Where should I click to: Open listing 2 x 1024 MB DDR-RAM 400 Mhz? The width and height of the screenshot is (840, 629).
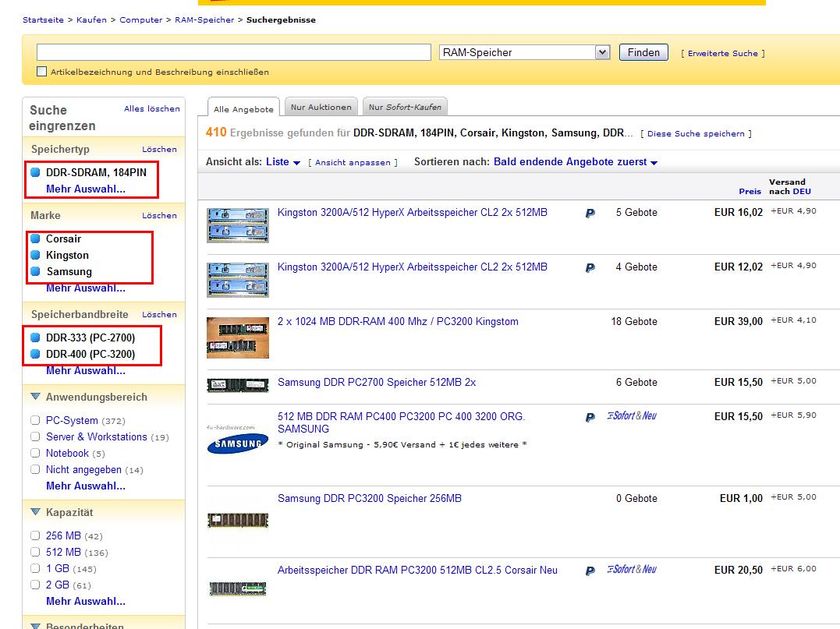398,322
